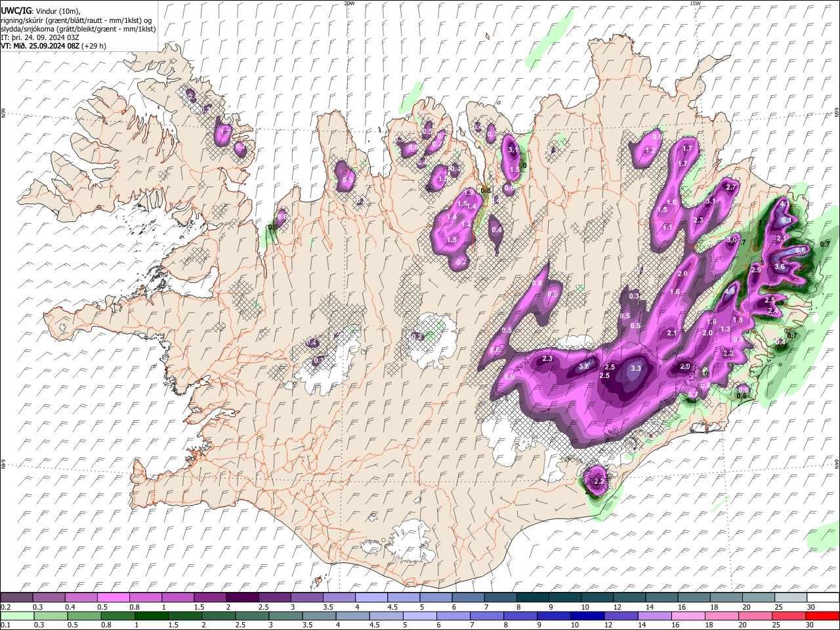Screen dimensions: 840x630
Task: Click the 0.1 pale green swatch, bottom legend row
Action: [x=17, y=616]
